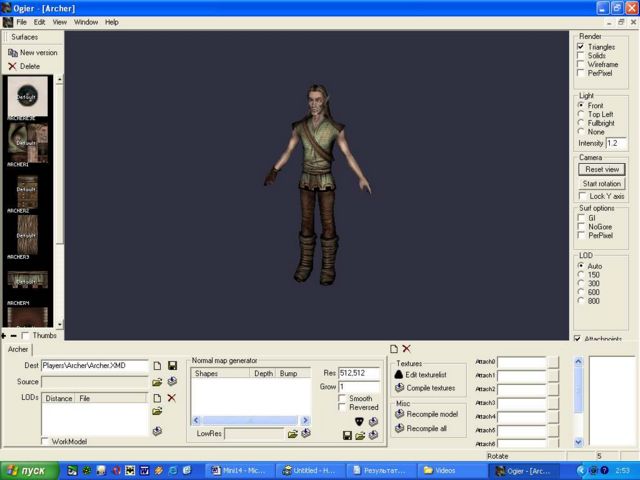Click save floppy icon beside Dest field
This screenshot has height=480, width=640.
pos(172,366)
